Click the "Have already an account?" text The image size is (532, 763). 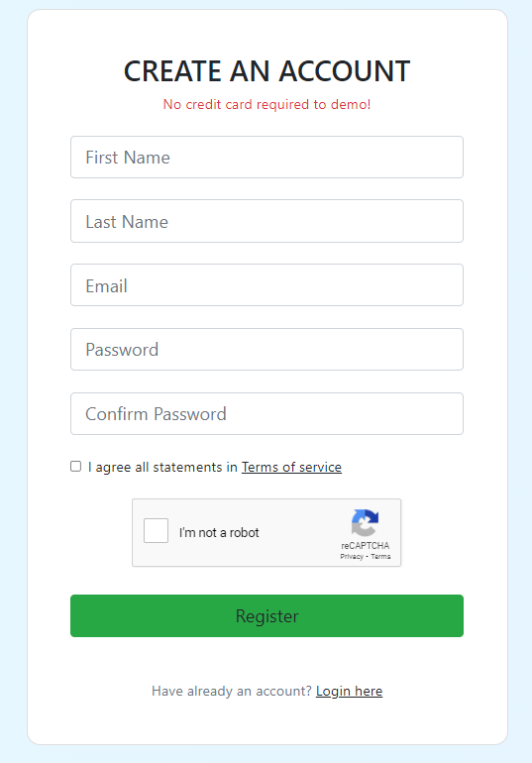tap(232, 691)
